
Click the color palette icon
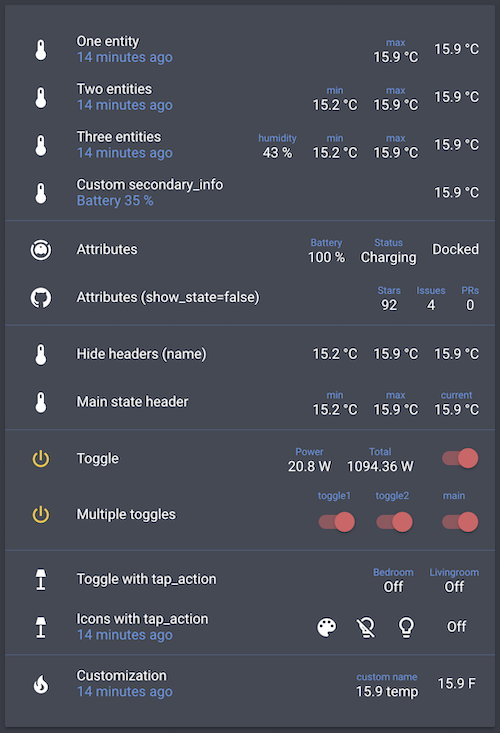click(327, 627)
